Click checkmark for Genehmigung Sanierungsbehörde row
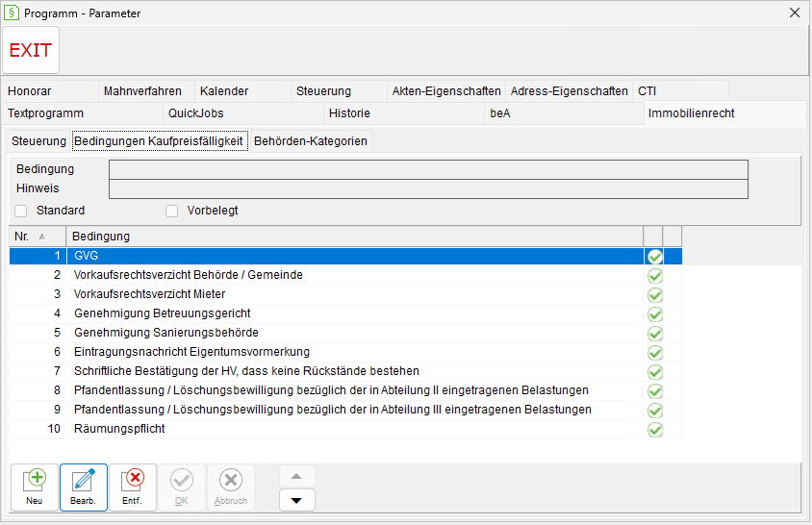The height and width of the screenshot is (525, 812). coord(655,333)
